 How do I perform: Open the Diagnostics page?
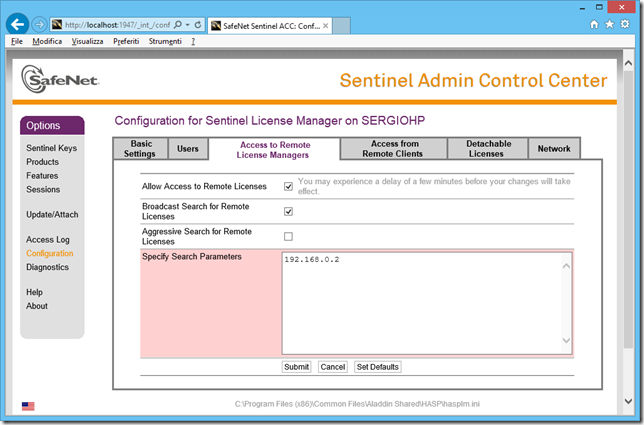coord(47,267)
